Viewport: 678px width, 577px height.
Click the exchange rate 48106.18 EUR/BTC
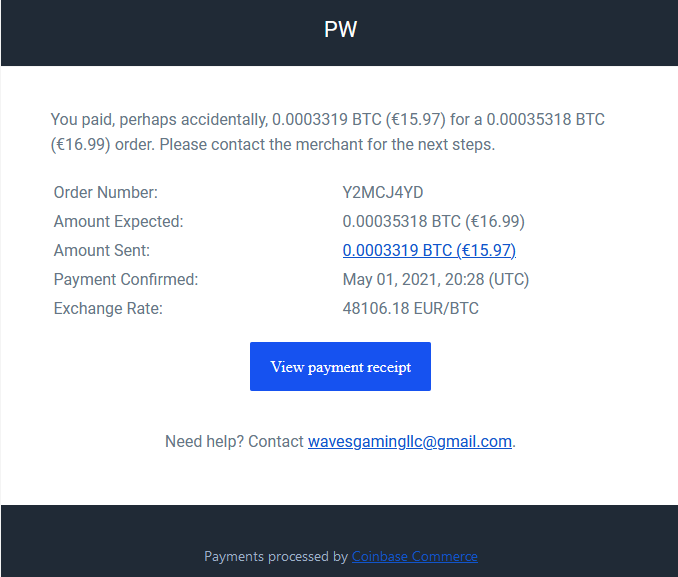(411, 308)
